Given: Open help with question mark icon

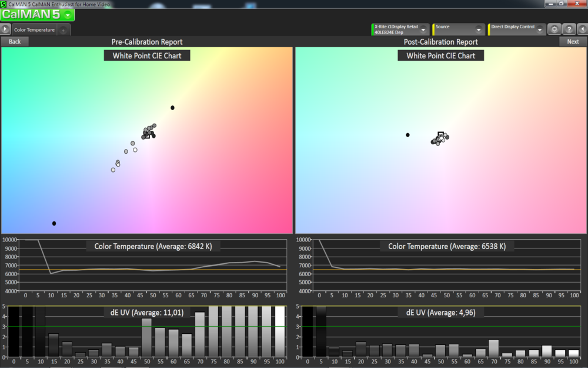Looking at the screenshot, I should (x=569, y=29).
